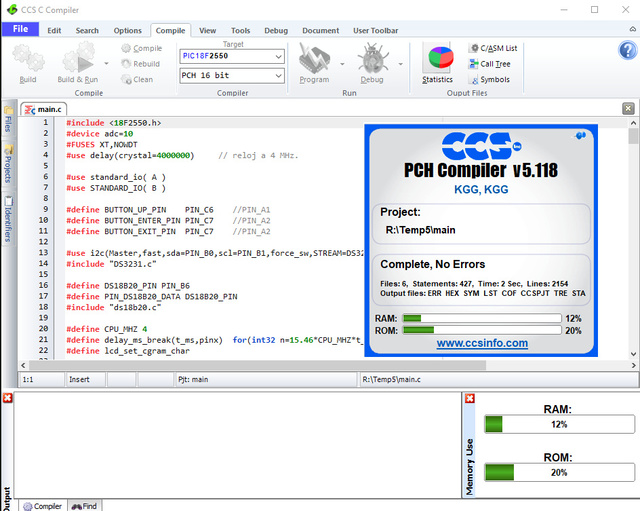The height and width of the screenshot is (511, 640).
Task: Click the Build & Run icon
Action: tap(78, 58)
